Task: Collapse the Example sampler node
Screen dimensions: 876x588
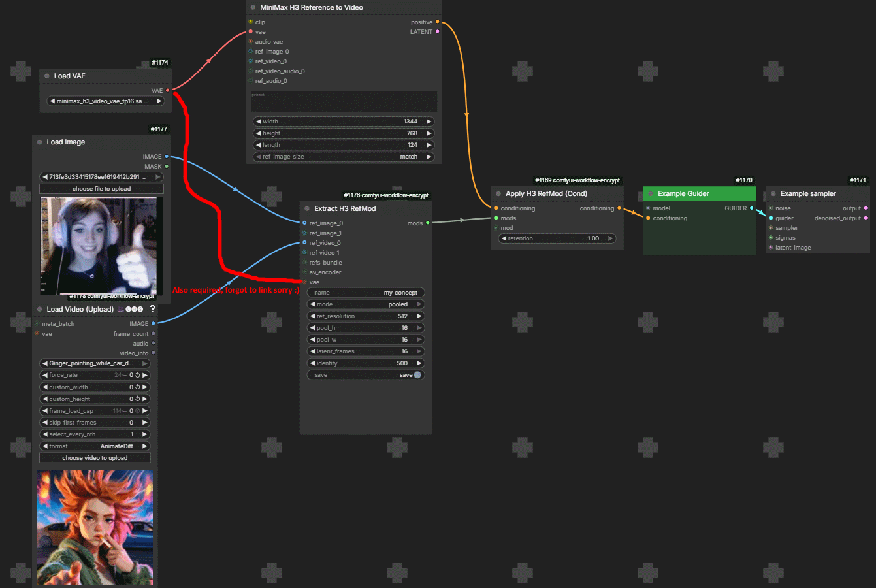Action: click(773, 194)
